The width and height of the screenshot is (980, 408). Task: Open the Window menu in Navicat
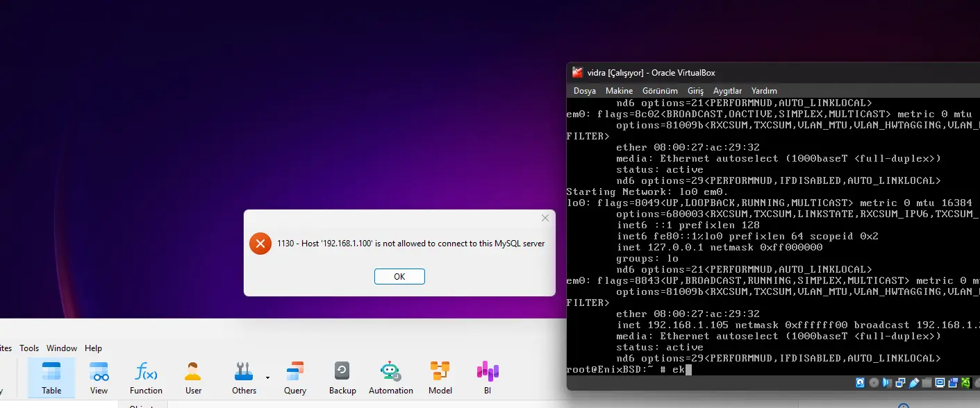pos(62,348)
